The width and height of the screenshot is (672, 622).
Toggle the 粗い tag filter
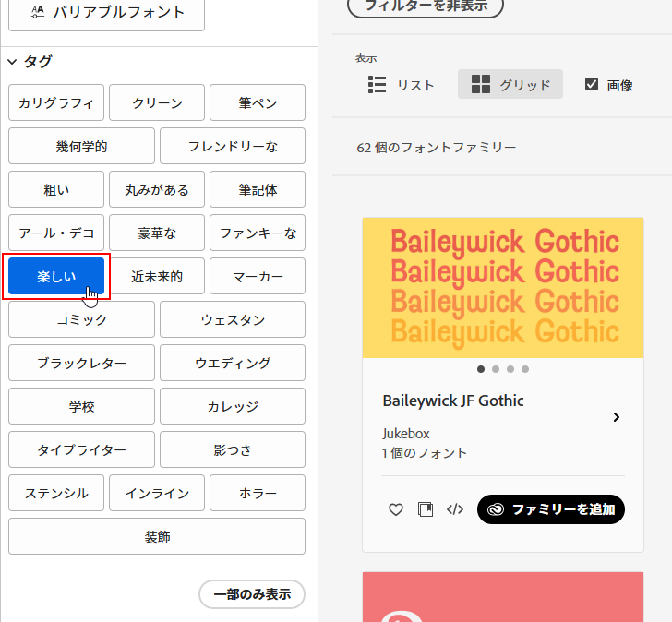56,189
